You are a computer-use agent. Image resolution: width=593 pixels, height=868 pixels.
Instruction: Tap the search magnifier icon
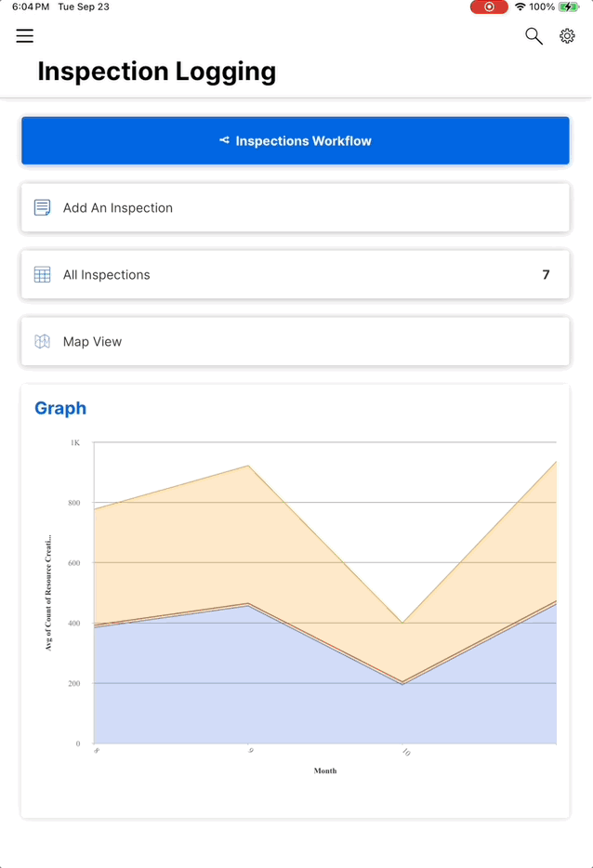(534, 36)
